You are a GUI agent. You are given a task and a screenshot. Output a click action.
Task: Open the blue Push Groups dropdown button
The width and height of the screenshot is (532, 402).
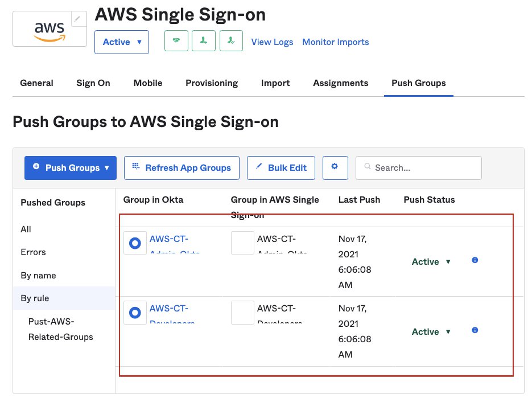click(71, 168)
